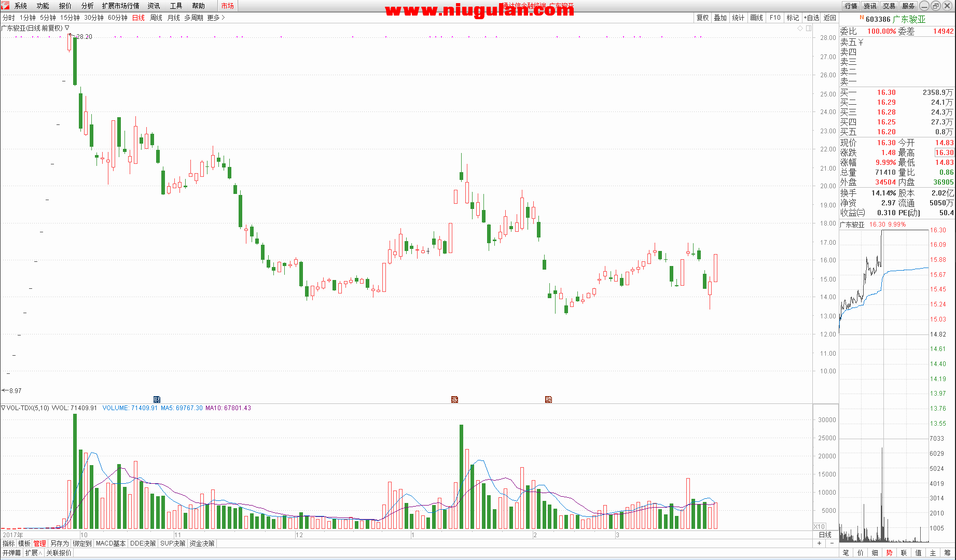Image resolution: width=956 pixels, height=560 pixels.
Task: Click the red 市场 button
Action: coord(227,6)
